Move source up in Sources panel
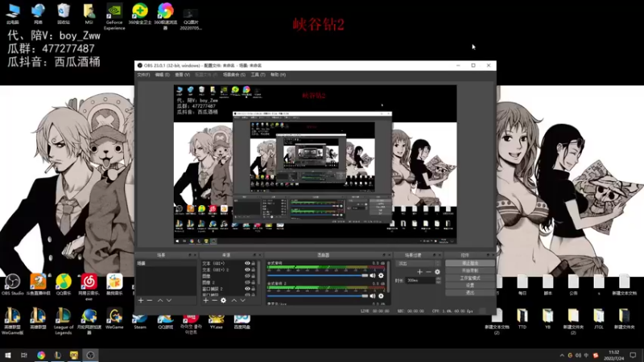This screenshot has height=362, width=644. click(233, 300)
